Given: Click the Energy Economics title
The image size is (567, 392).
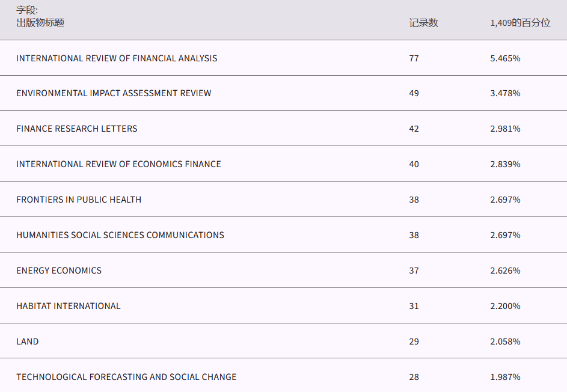Looking at the screenshot, I should 59,271.
